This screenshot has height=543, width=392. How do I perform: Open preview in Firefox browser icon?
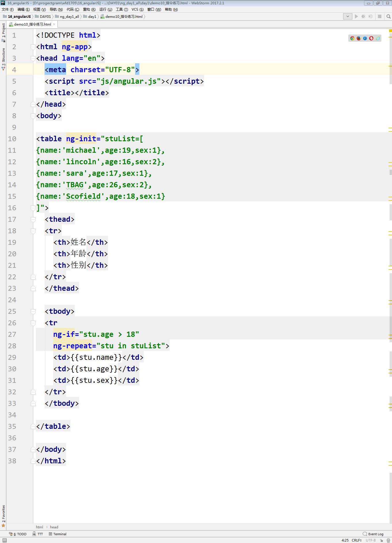tap(359, 38)
